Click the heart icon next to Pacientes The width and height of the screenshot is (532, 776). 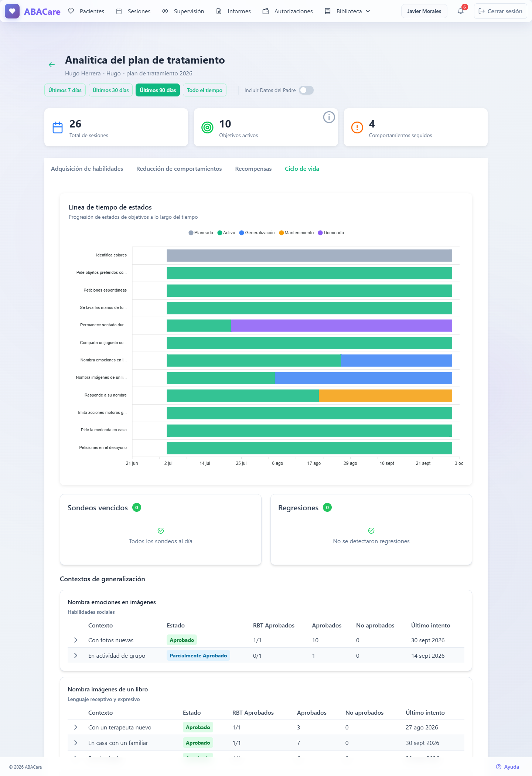[x=71, y=11]
